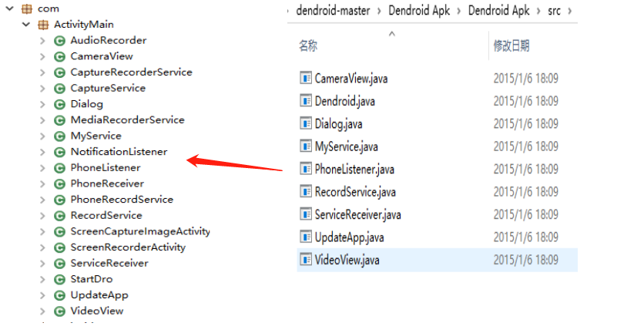Collapse the com package tree
Viewport: 644px width, 333px height.
(x=11, y=8)
